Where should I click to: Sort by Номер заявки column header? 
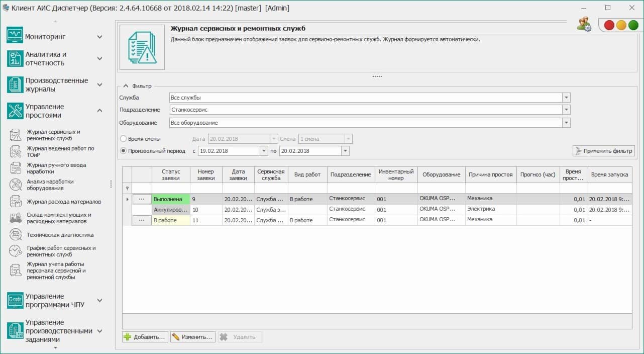(x=206, y=174)
